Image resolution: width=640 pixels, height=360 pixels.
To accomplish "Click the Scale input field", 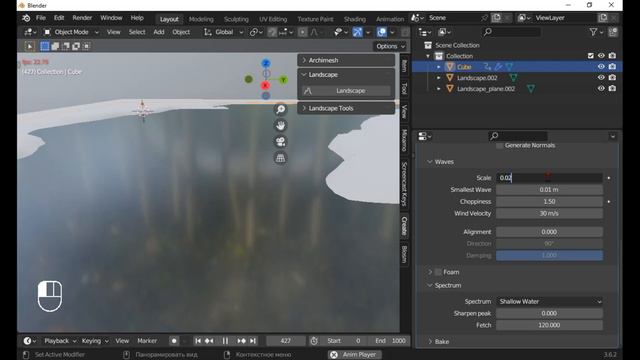I will point(549,178).
